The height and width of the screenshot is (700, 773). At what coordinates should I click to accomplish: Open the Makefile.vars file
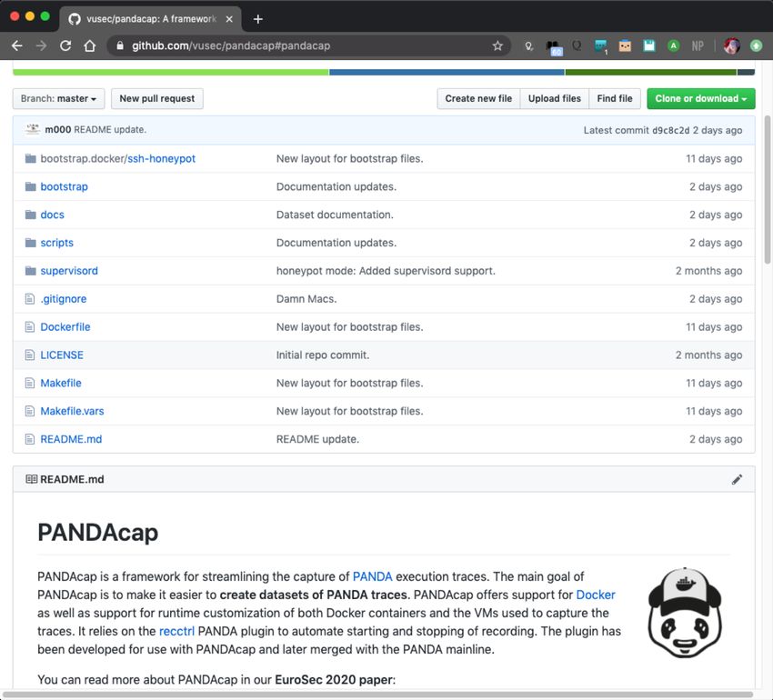[72, 412]
